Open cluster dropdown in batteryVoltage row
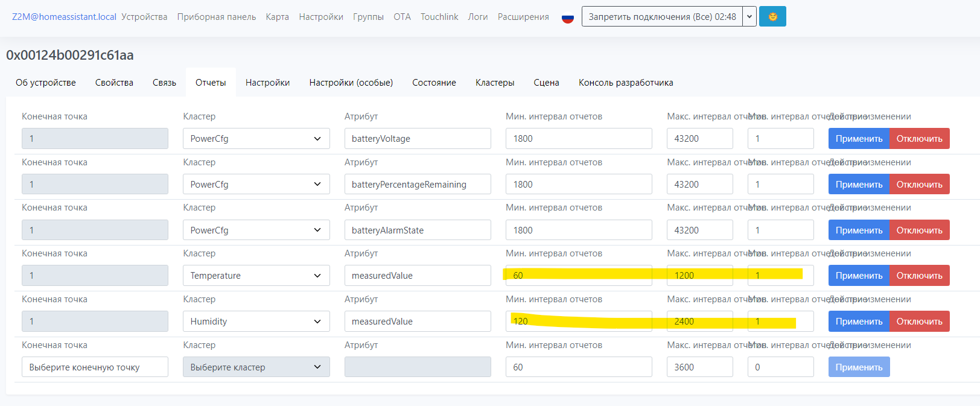Screen dimensions: 980x406 pos(256,139)
